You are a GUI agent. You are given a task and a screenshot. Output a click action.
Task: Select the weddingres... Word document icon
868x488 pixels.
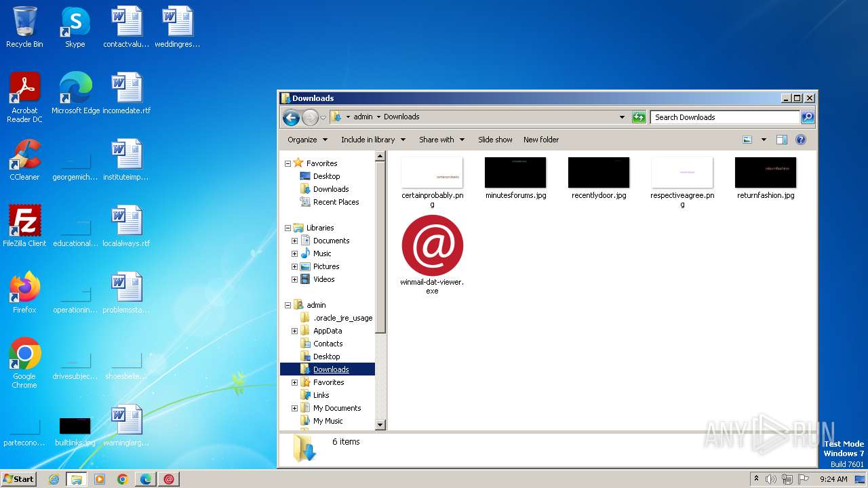178,27
